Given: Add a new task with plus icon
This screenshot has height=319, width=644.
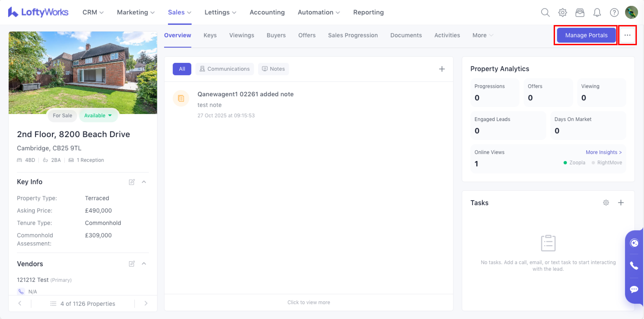Looking at the screenshot, I should (x=621, y=202).
